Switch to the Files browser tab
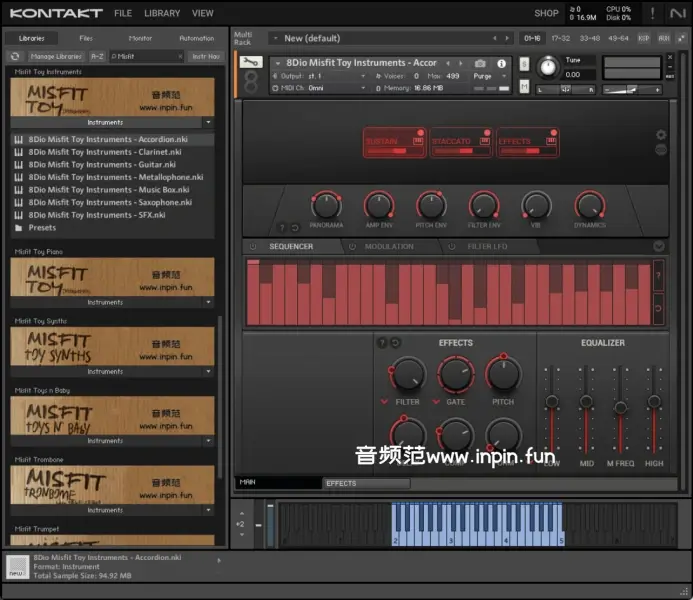 pos(86,38)
